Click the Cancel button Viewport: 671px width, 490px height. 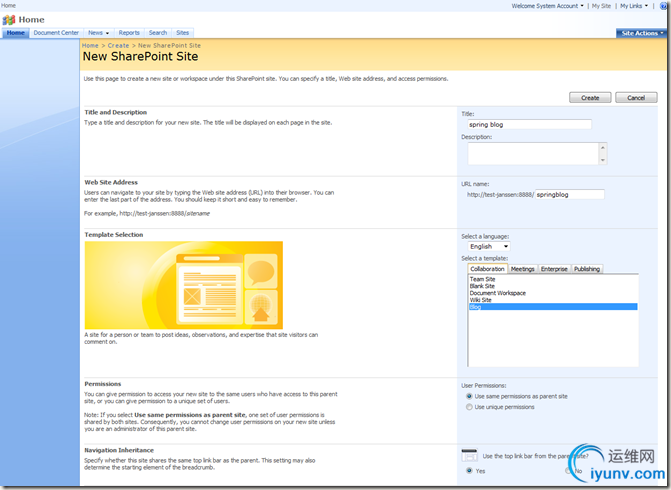[x=636, y=98]
